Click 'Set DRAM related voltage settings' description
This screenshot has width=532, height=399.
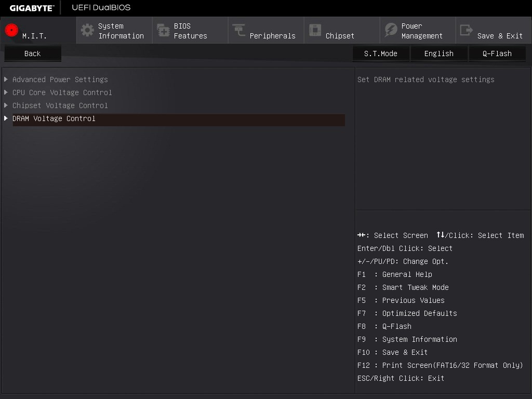(426, 79)
